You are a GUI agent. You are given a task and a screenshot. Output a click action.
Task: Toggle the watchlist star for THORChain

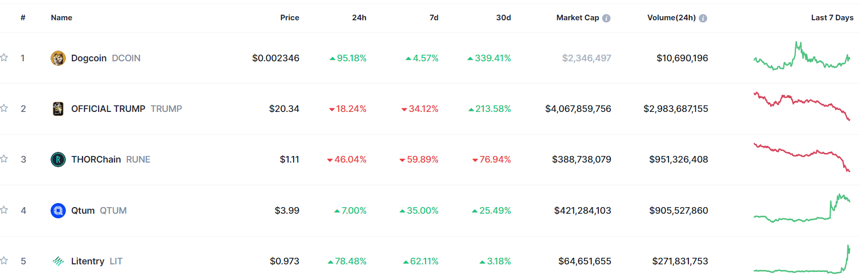pos(4,159)
